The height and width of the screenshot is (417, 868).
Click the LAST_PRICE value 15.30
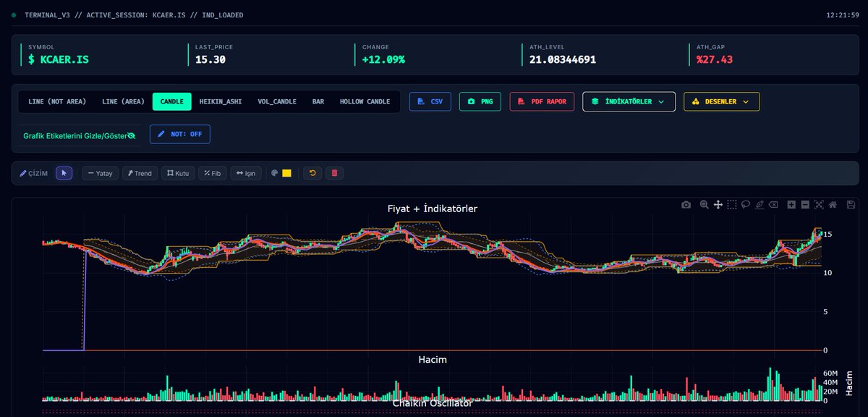210,59
